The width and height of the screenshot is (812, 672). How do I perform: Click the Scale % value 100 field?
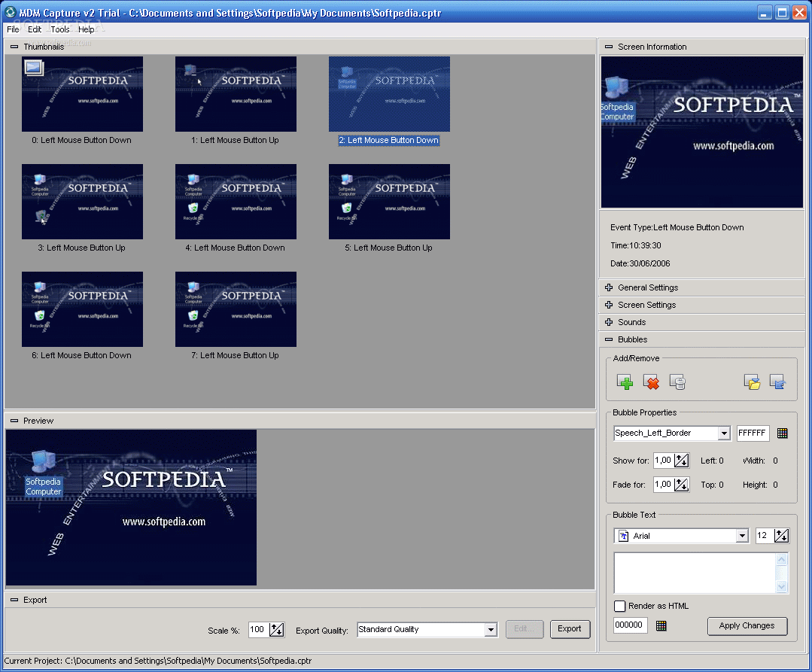[259, 630]
